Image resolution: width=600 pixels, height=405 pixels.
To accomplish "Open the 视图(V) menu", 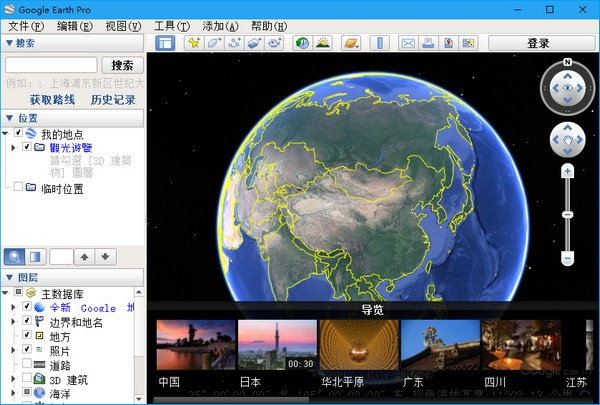I will click(123, 25).
